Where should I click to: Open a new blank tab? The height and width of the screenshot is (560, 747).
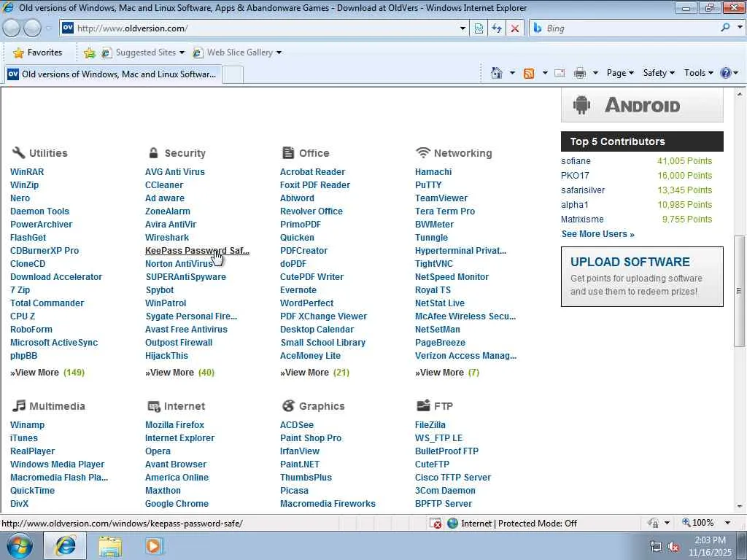pyautogui.click(x=233, y=75)
